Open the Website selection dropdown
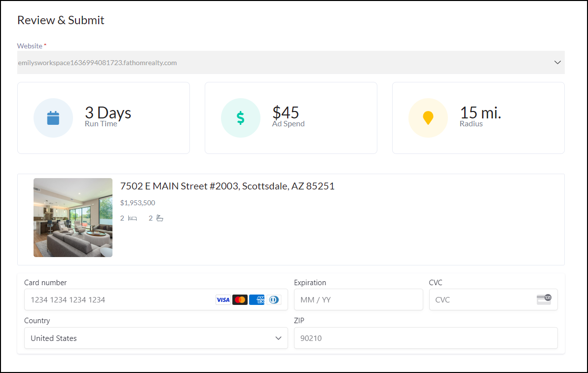The image size is (588, 373). 291,62
